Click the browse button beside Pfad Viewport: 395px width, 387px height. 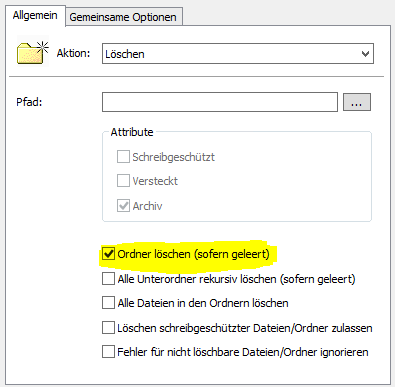(x=357, y=102)
